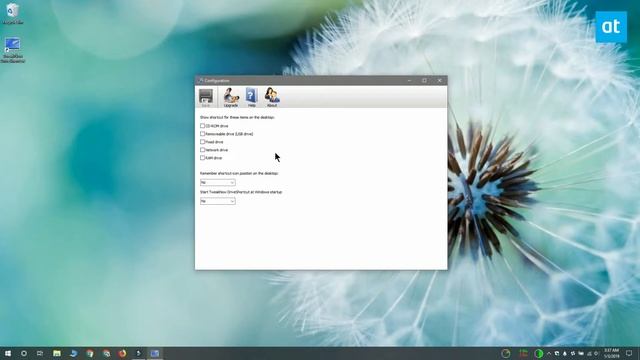640x360 pixels.
Task: Check the Fixed drive option
Action: coord(202,142)
